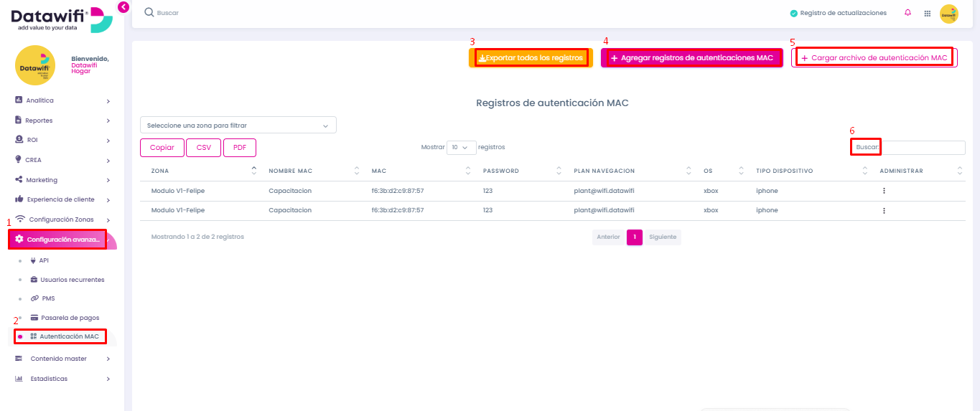Image resolution: width=980 pixels, height=411 pixels.
Task: Click the CSV export button
Action: (204, 148)
